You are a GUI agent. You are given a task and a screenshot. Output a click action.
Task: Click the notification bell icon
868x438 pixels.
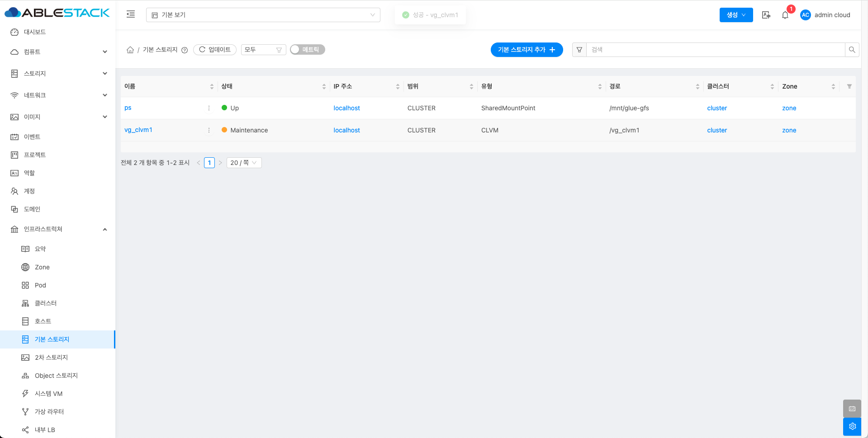click(x=785, y=15)
